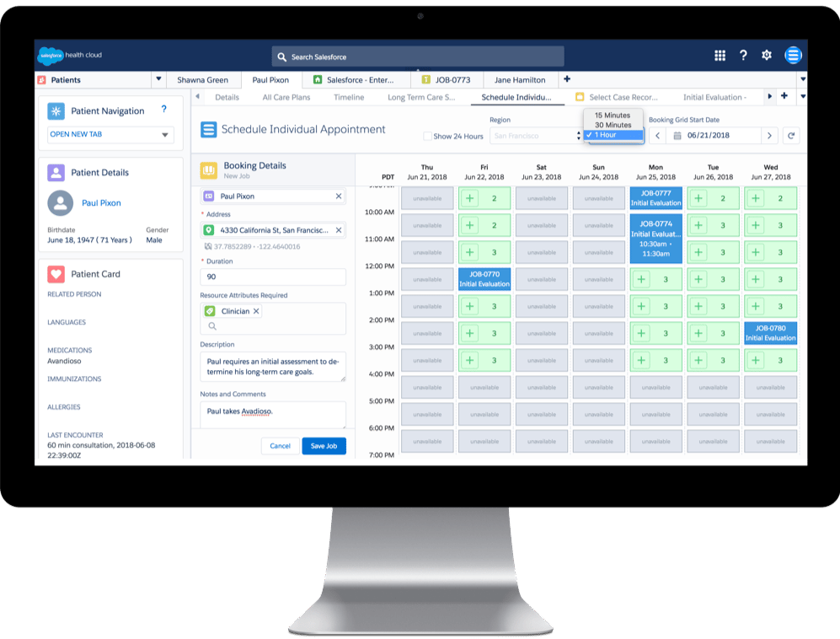Open the Paul Pixon patient link
Image resolution: width=840 pixels, height=639 pixels.
coord(101,203)
